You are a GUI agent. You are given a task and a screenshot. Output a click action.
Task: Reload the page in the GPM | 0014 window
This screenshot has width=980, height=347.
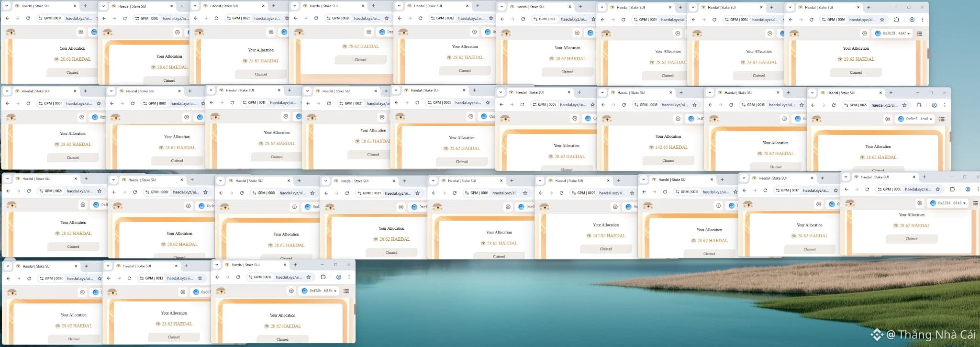click(28, 18)
